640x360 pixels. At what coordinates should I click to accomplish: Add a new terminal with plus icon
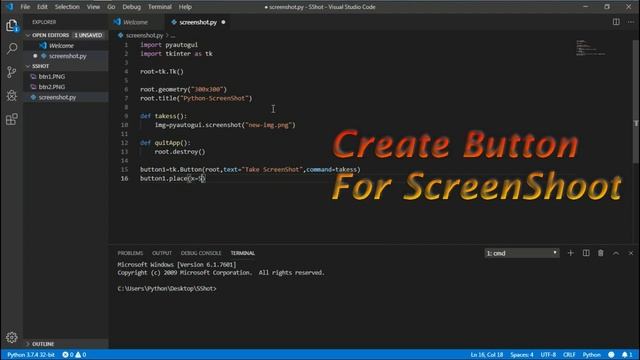[571, 253]
